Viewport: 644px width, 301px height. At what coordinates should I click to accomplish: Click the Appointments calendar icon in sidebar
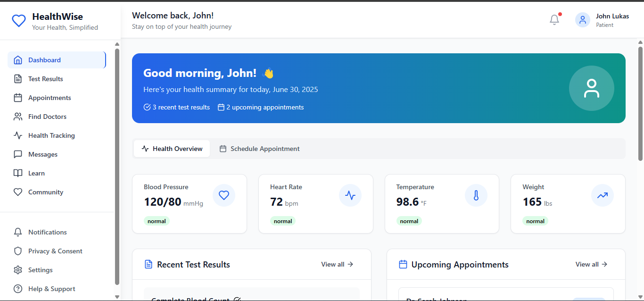pyautogui.click(x=18, y=98)
